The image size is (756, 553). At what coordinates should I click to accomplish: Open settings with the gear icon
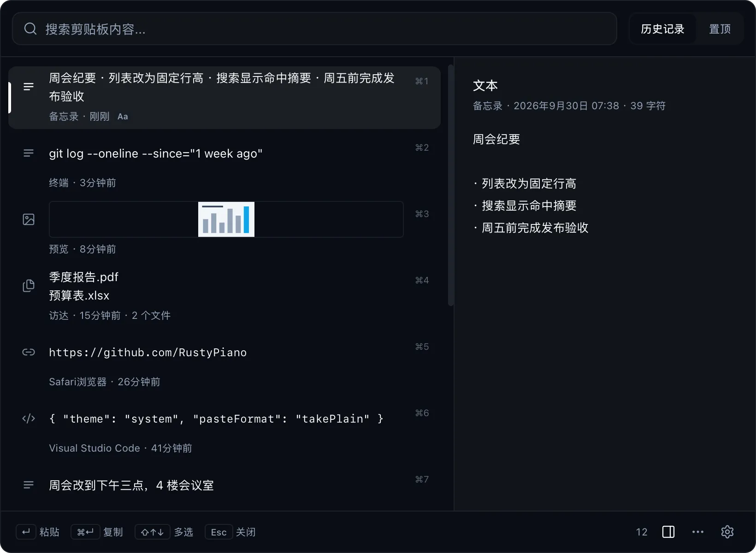coord(727,532)
